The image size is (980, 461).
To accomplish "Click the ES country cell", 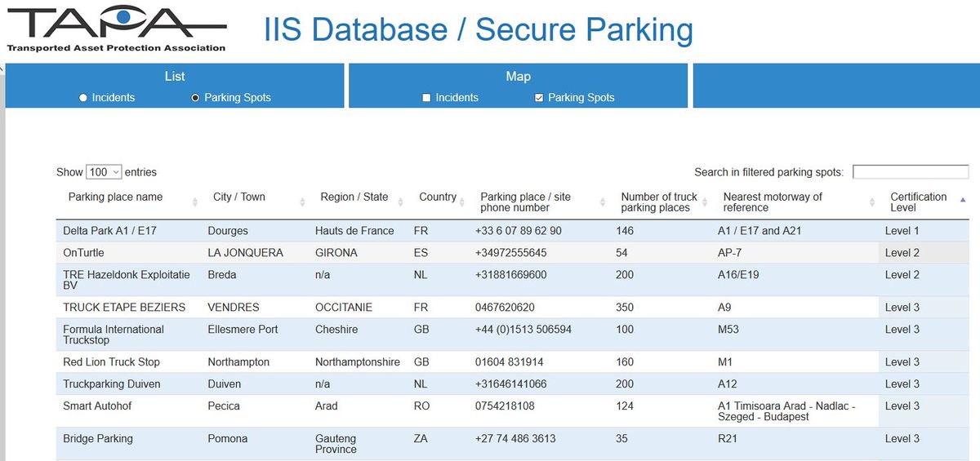I will click(421, 253).
